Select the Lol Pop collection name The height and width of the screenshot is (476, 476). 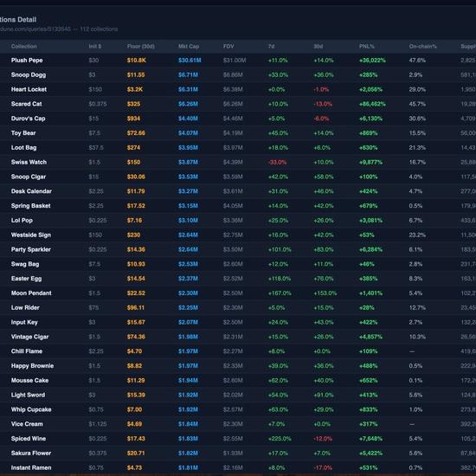pos(22,221)
